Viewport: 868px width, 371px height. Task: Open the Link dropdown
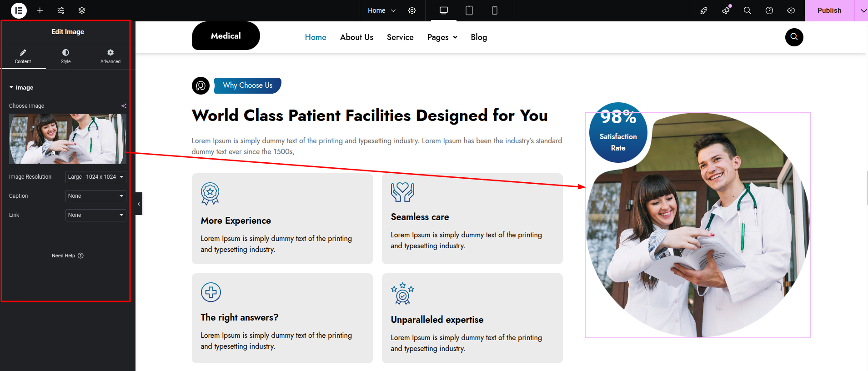click(x=95, y=215)
